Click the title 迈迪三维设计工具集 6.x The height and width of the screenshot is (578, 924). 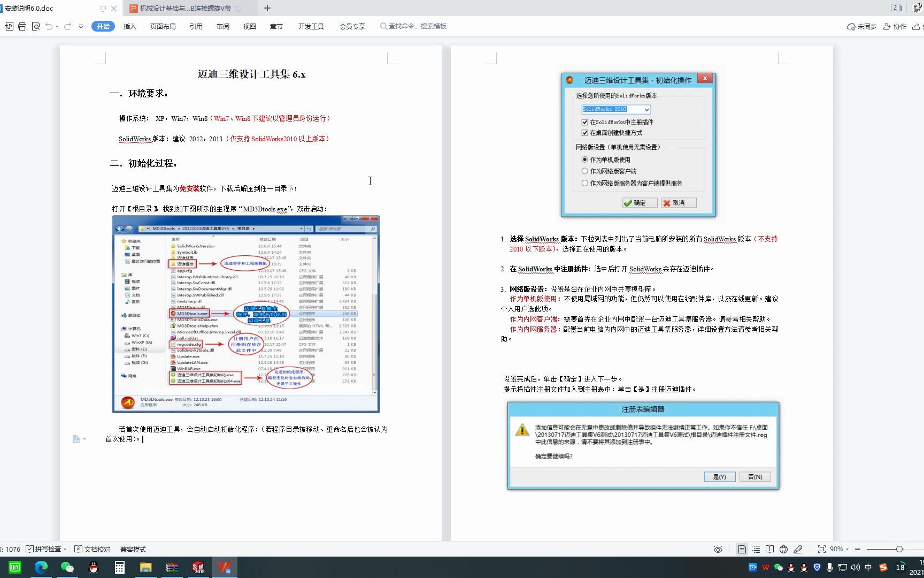[x=251, y=74]
